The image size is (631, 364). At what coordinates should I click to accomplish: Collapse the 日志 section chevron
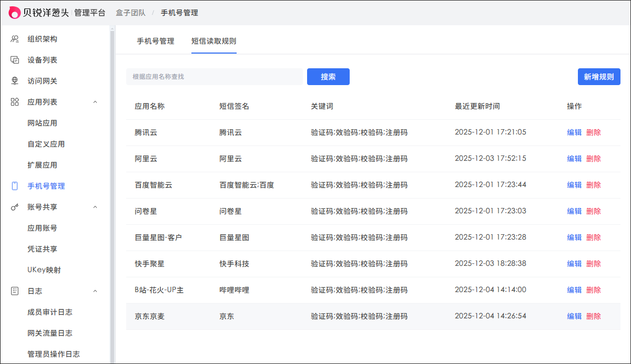tap(95, 291)
